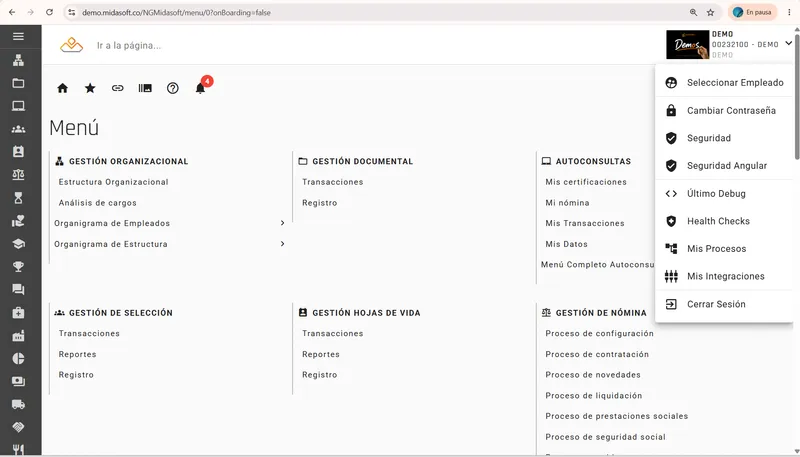The image size is (800, 457).
Task: Open Estructura Organizacional link
Action: [x=113, y=182]
